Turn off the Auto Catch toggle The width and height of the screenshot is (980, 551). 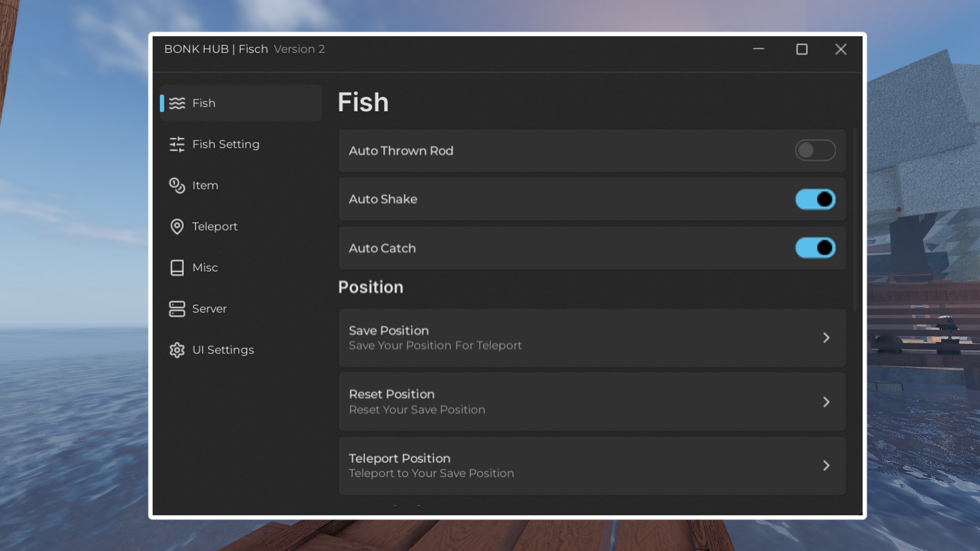click(815, 248)
